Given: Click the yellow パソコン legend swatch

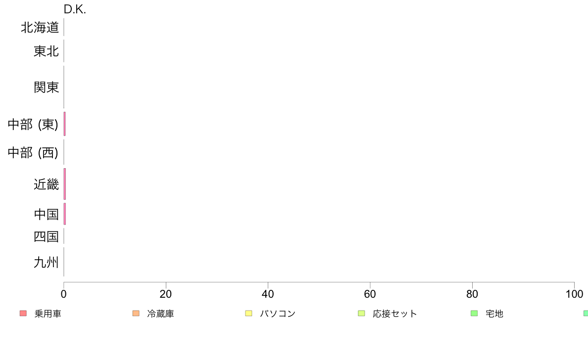Looking at the screenshot, I should (248, 314).
